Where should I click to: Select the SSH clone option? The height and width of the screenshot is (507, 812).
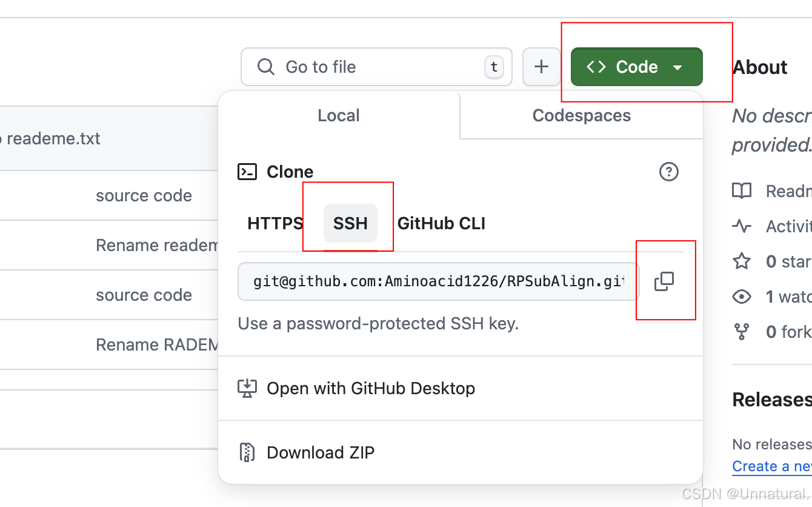pos(350,223)
